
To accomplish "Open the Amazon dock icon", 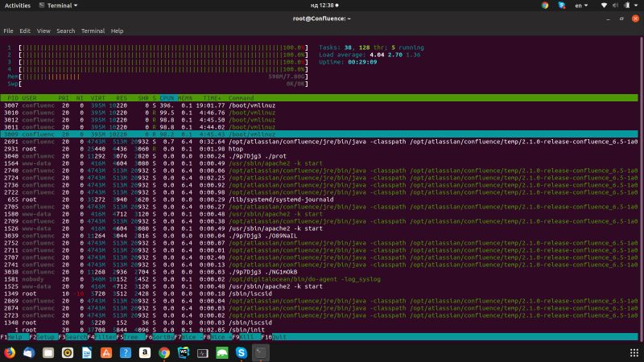I will click(145, 352).
